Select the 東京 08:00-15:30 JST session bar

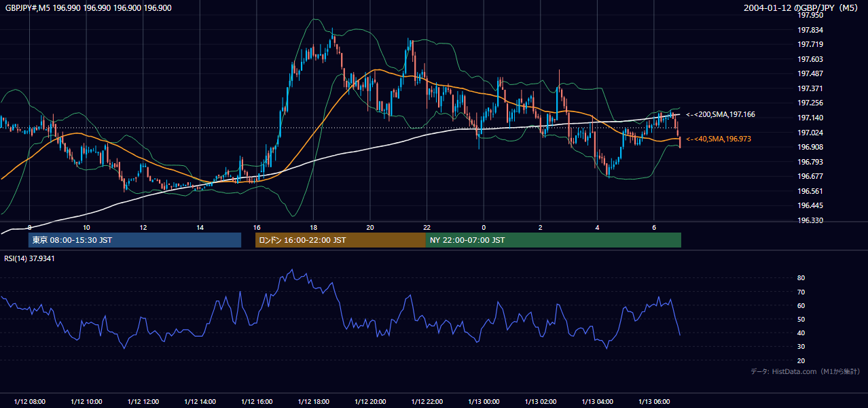[x=134, y=240]
